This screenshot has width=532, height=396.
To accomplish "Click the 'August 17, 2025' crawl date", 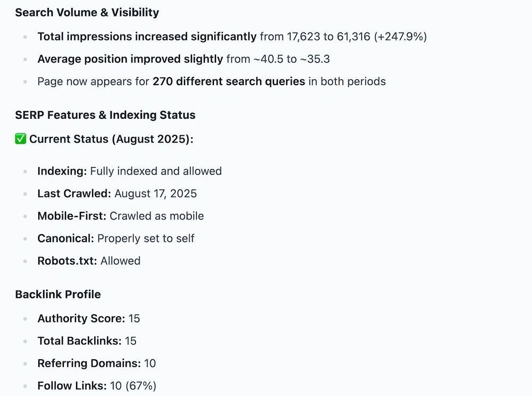I will 155,194.
